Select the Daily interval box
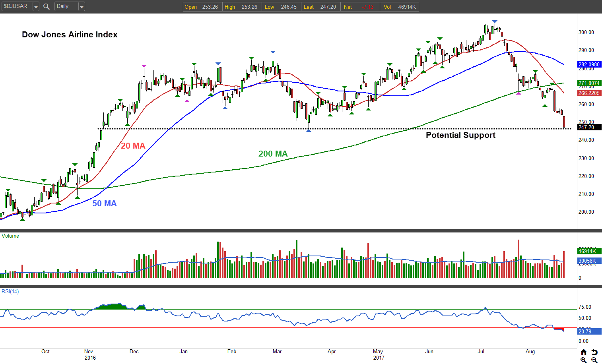Screen dimensions: 602x364 click(x=66, y=6)
